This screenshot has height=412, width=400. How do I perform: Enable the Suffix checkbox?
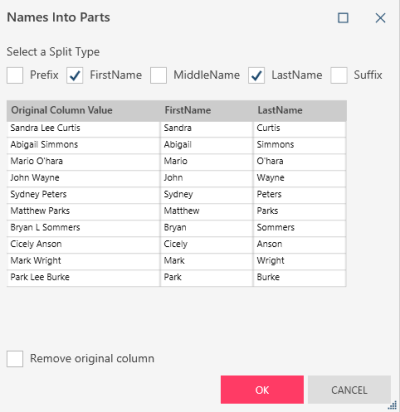tap(339, 75)
